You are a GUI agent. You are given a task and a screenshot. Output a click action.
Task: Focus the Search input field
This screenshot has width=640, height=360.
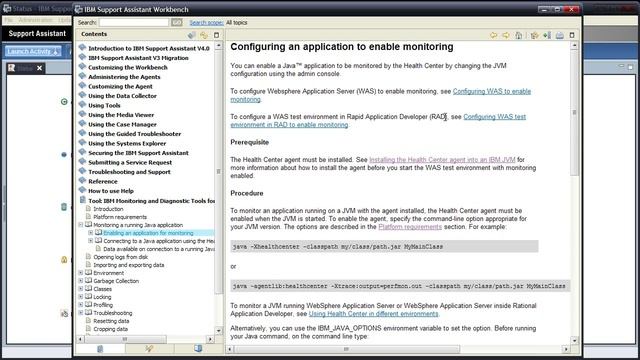(134, 22)
